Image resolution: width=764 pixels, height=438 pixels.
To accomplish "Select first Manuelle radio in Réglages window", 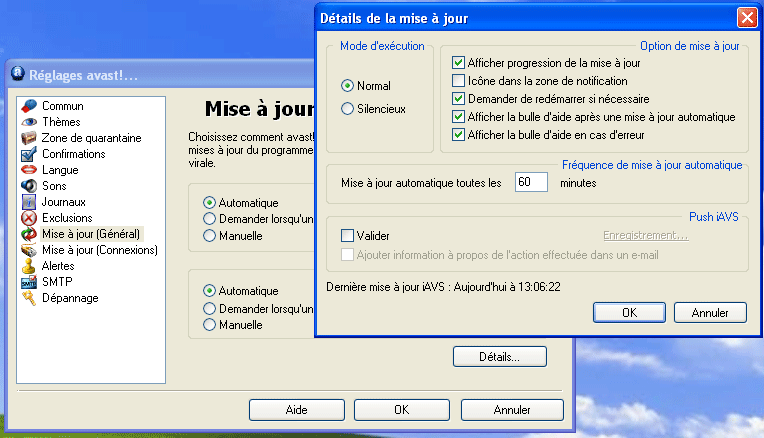I will 209,236.
